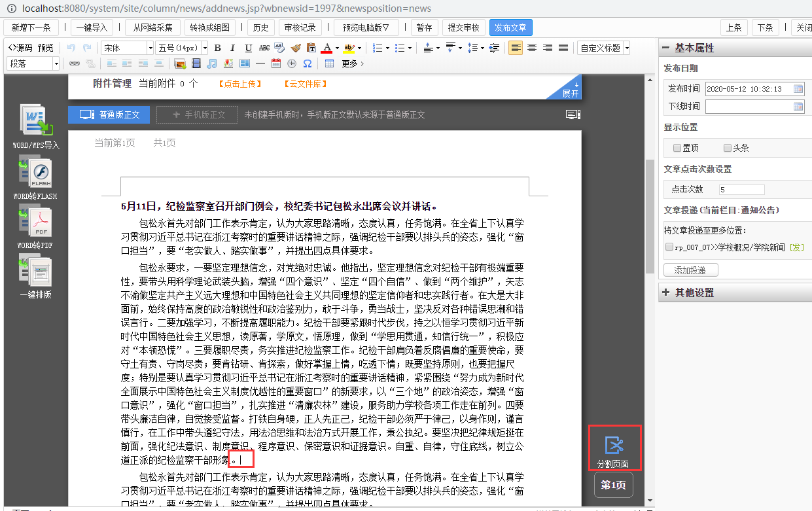Image resolution: width=812 pixels, height=511 pixels.
Task: Expand the 其他设置 panel
Action: pyautogui.click(x=666, y=292)
